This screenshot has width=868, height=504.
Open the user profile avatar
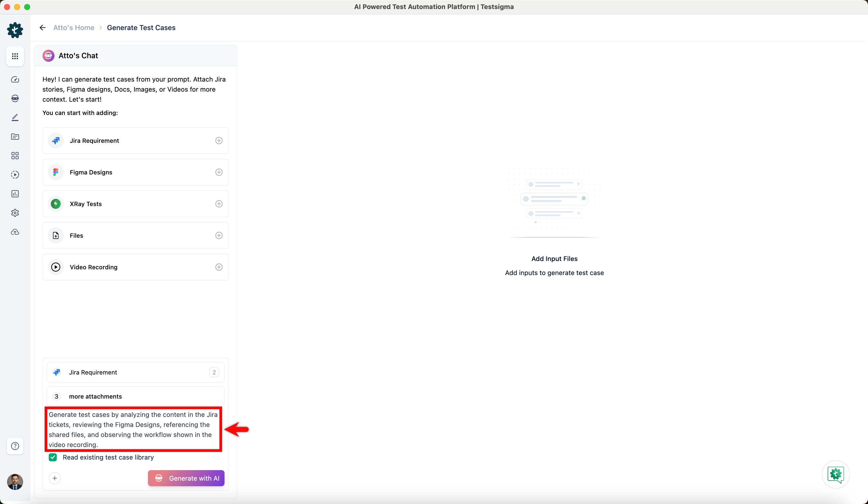15,482
